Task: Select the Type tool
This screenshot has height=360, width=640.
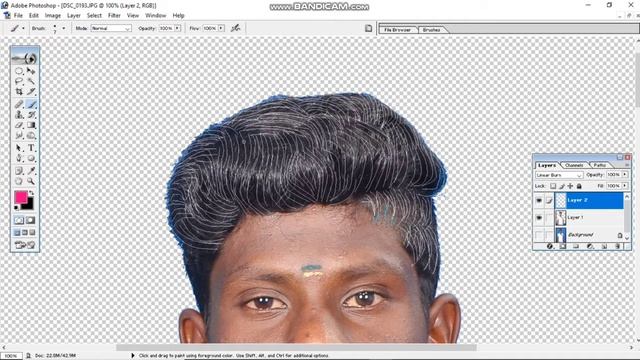Action: click(x=31, y=148)
